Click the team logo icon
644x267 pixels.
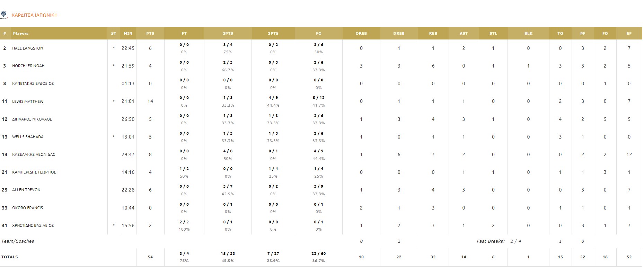click(4, 15)
